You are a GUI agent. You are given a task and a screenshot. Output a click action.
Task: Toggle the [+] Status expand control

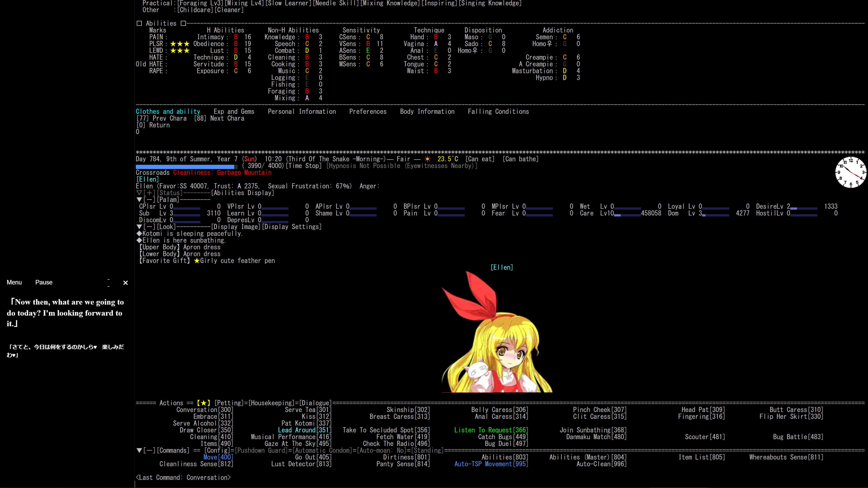tap(149, 193)
